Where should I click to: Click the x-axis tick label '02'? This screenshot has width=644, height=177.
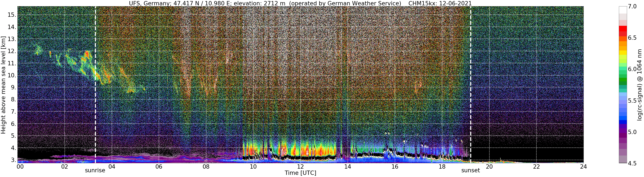[65, 167]
